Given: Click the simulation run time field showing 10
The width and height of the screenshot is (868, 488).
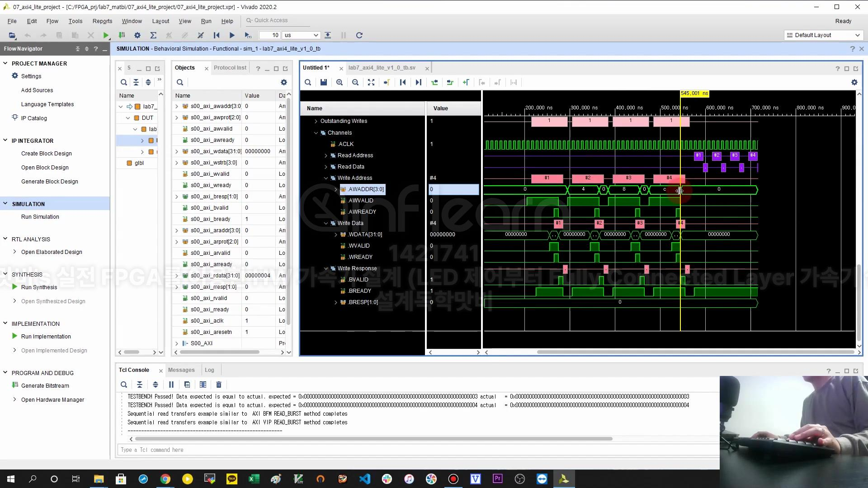Looking at the screenshot, I should pos(270,35).
